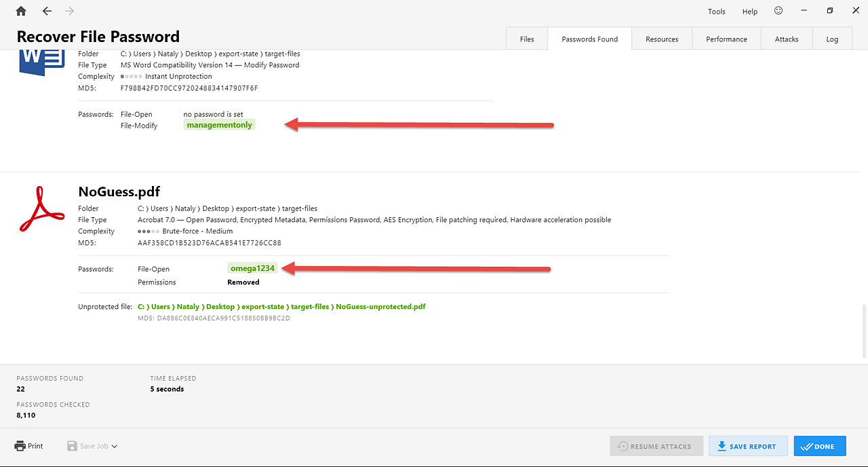Open the Help menu

(x=749, y=12)
